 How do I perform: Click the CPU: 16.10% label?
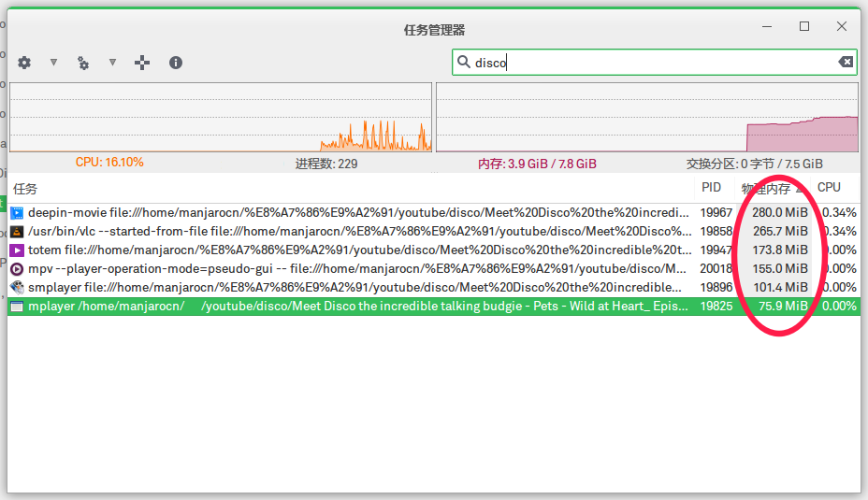tap(109, 163)
